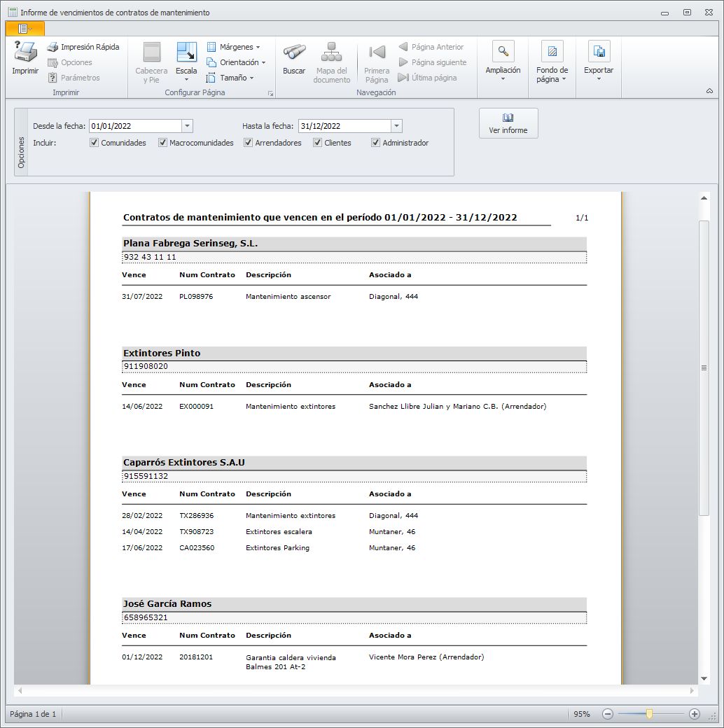Open the Ampliación magnifier tool
The width and height of the screenshot is (724, 728).
[x=503, y=52]
